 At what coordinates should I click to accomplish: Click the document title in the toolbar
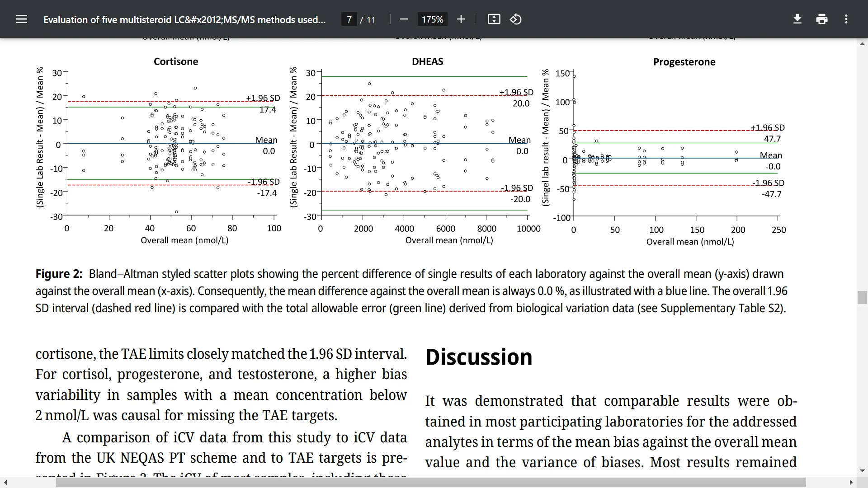pyautogui.click(x=184, y=19)
